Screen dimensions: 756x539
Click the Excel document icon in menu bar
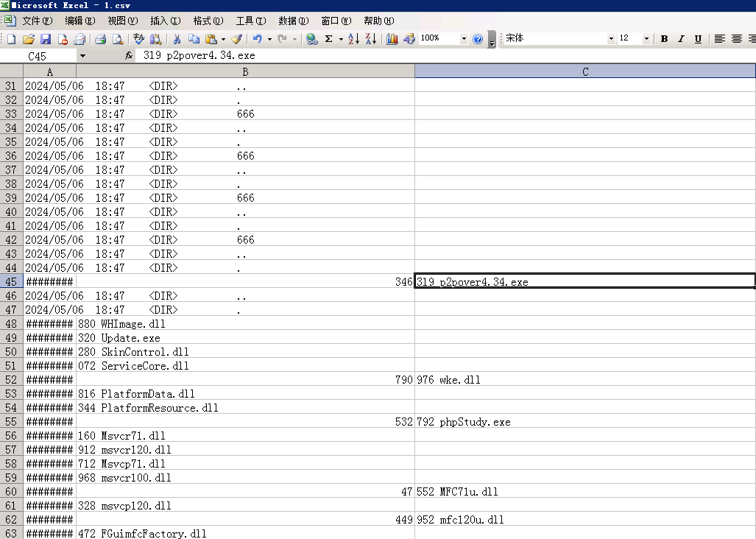tap(10, 21)
